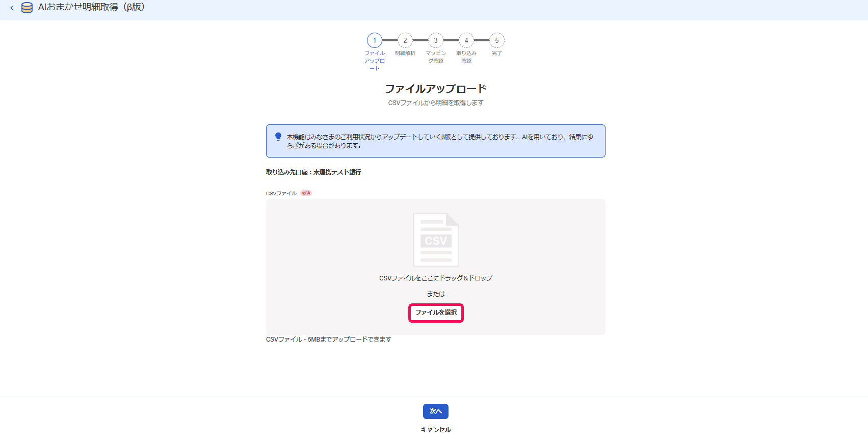Viewport: 868px width, 442px height.
Task: Click the beta notice banner text
Action: (x=440, y=141)
